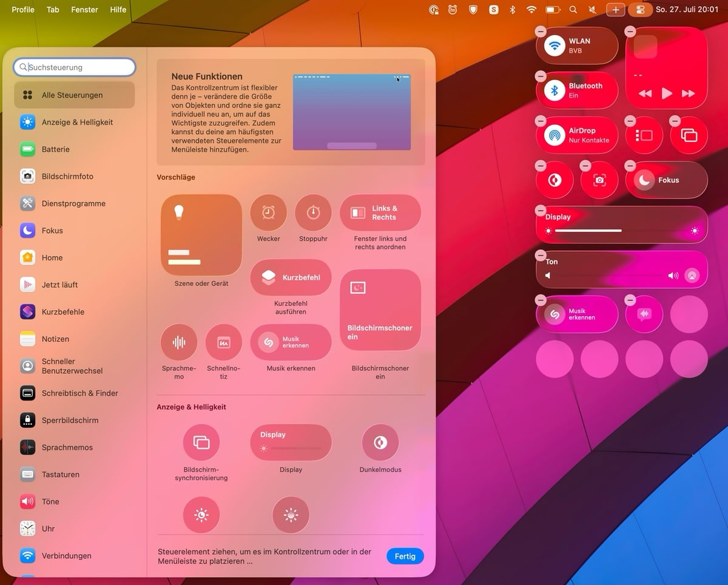Viewport: 728px width, 585px height.
Task: Open the Fenster menu
Action: 84,10
